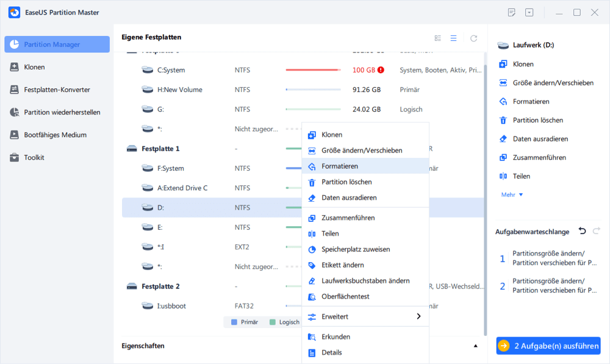Select queued task 2 in Aufgabenwarteschlange
This screenshot has height=364, width=610.
coord(548,285)
